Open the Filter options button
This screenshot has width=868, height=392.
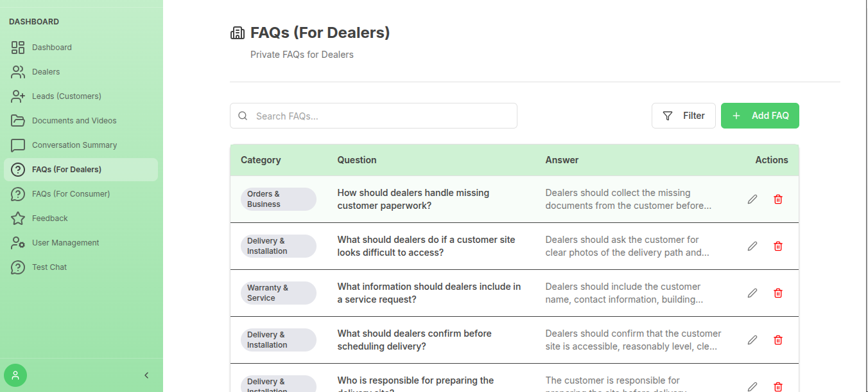pos(684,116)
